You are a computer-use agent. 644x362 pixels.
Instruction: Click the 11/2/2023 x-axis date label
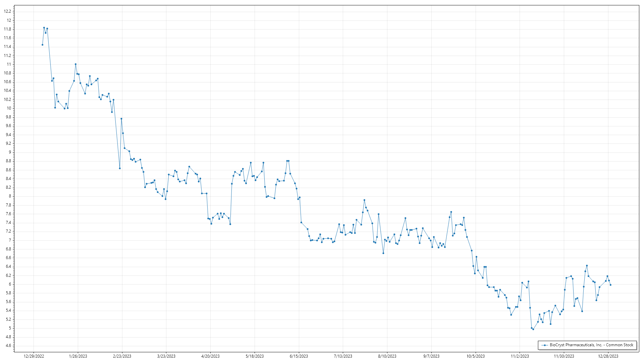[x=520, y=356]
